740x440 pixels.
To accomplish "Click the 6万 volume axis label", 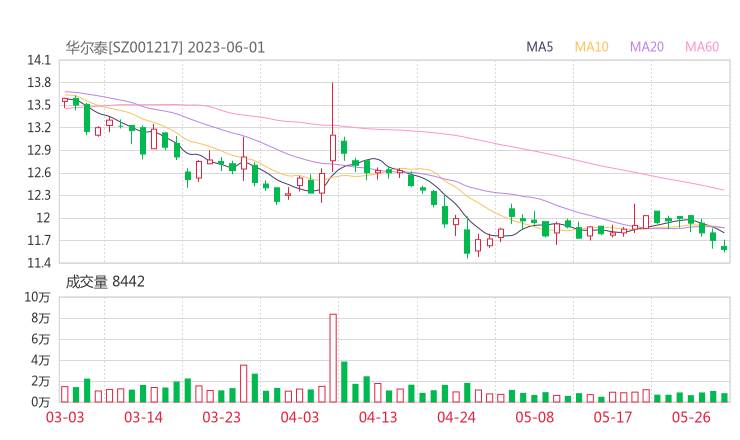I will pyautogui.click(x=41, y=339).
